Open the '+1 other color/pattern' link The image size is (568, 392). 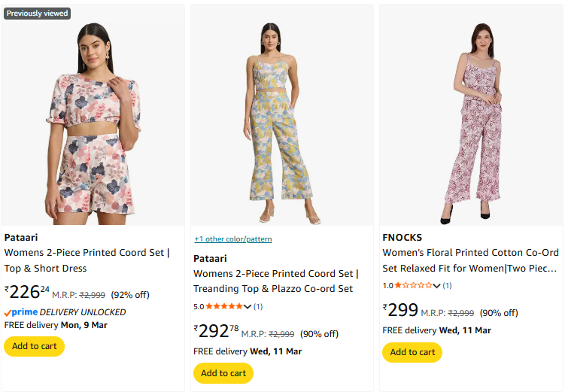point(233,239)
